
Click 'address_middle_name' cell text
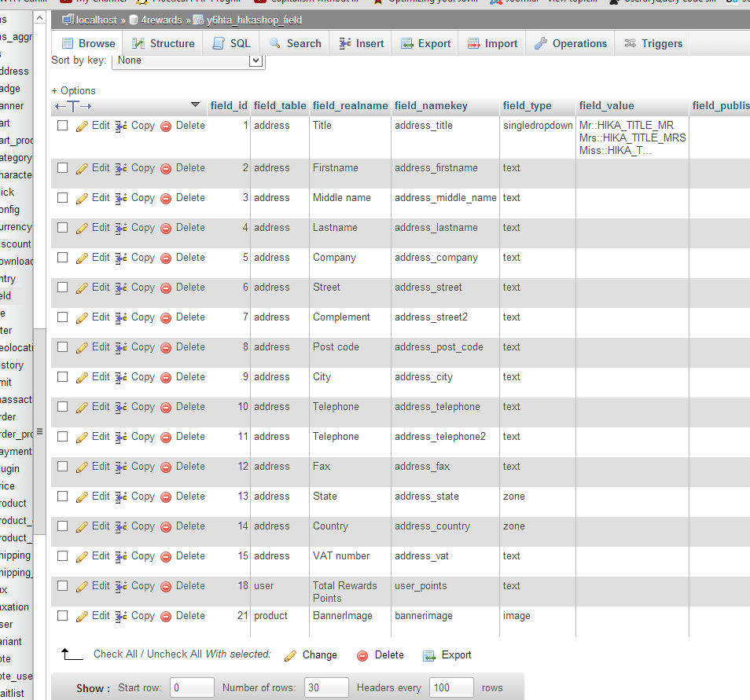click(x=445, y=198)
